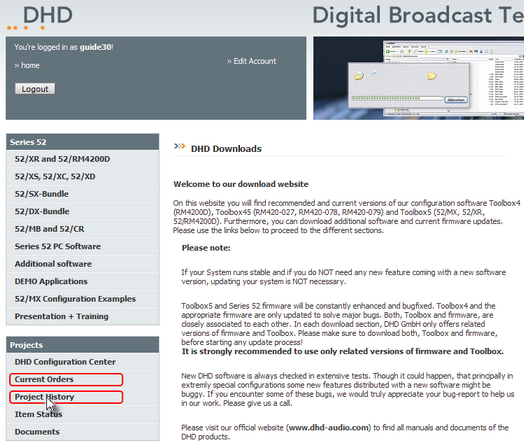Select the 52/SX-Bundle menu entry
524x441 pixels.
[83, 194]
